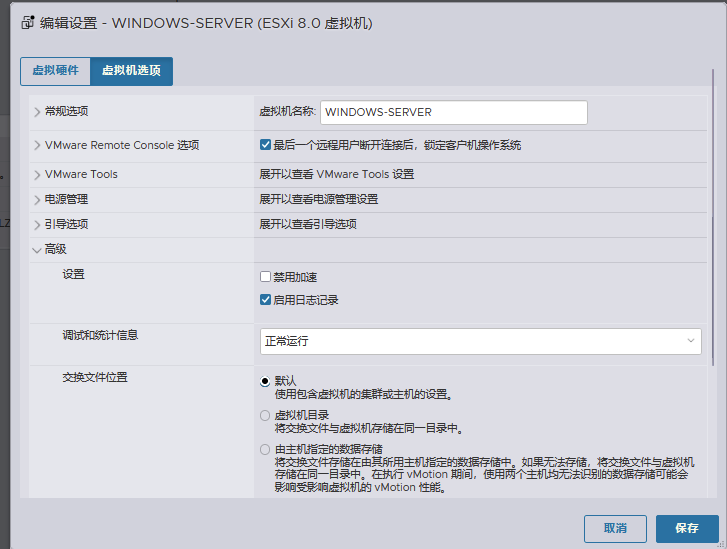
Task: Click the 取消 button
Action: pos(615,528)
